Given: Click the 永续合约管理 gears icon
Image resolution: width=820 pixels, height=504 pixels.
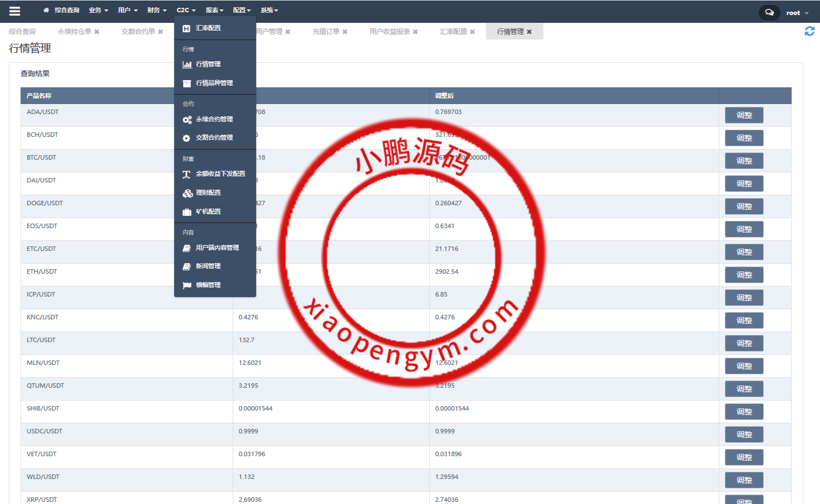Looking at the screenshot, I should (186, 119).
